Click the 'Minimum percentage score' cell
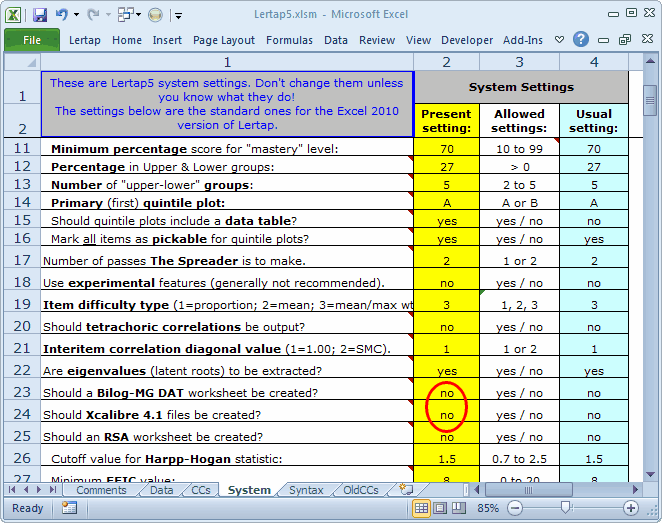Image resolution: width=662 pixels, height=523 pixels. [x=227, y=149]
